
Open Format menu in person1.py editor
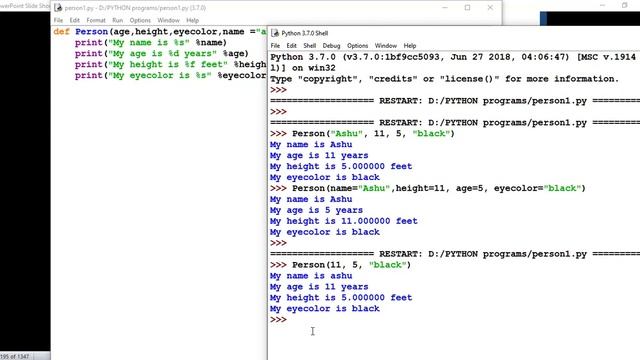coord(96,20)
